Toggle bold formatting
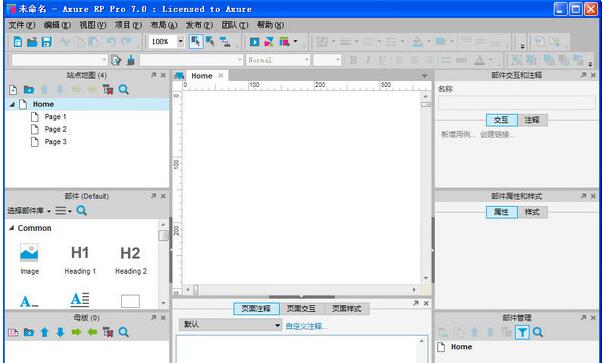Image resolution: width=606 pixels, height=363 pixels. click(x=353, y=60)
